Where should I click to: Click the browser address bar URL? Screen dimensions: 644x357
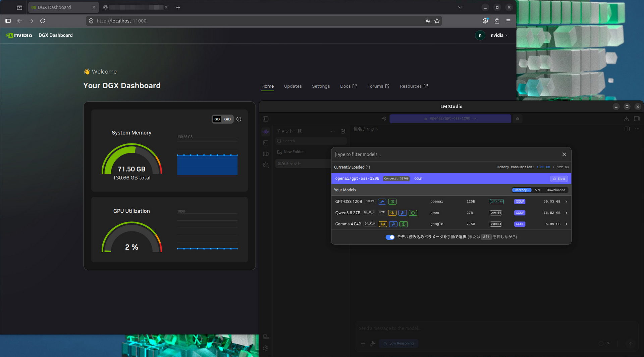121,21
